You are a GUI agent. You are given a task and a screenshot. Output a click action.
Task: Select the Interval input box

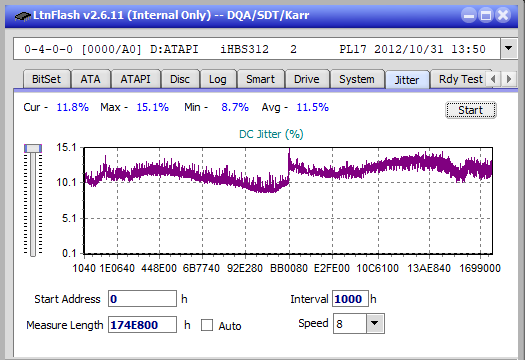coord(350,298)
